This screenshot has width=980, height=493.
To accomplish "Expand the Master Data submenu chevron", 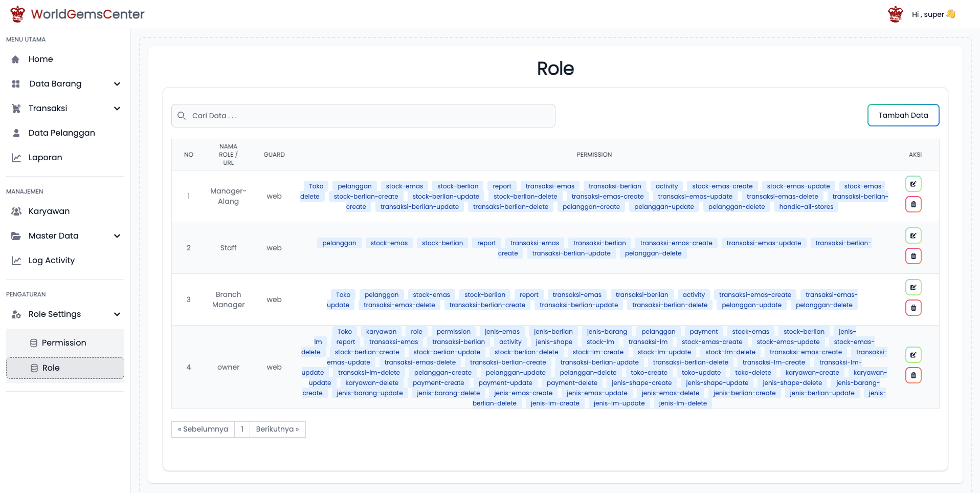I will point(117,236).
